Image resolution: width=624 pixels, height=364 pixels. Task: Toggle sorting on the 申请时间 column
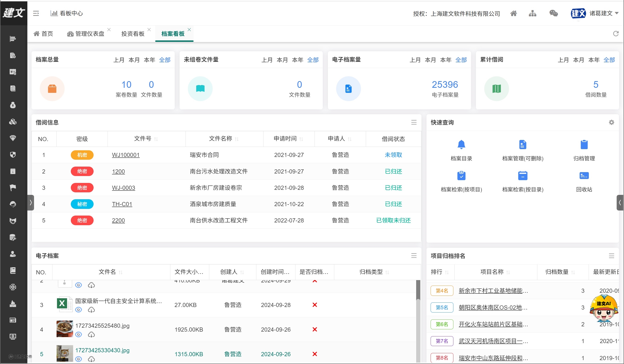301,139
